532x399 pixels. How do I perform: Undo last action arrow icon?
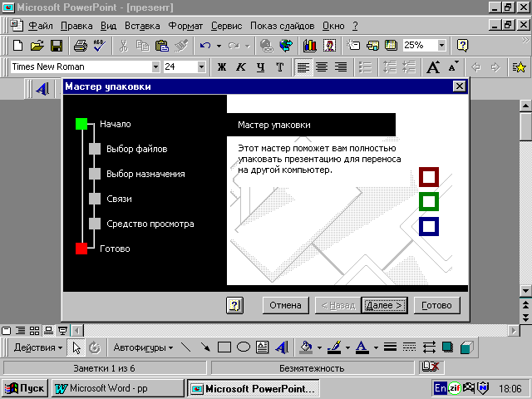(x=205, y=45)
